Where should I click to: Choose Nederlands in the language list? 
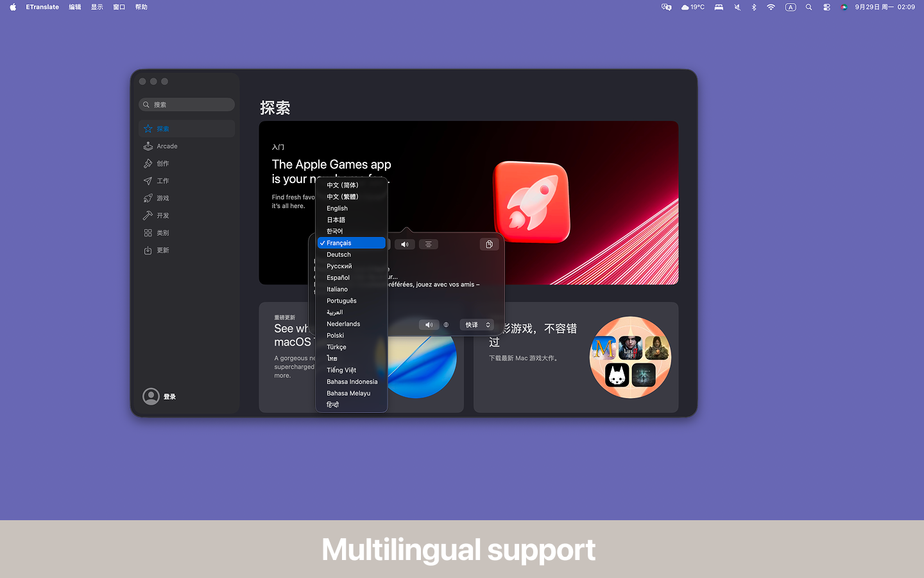[352, 324]
